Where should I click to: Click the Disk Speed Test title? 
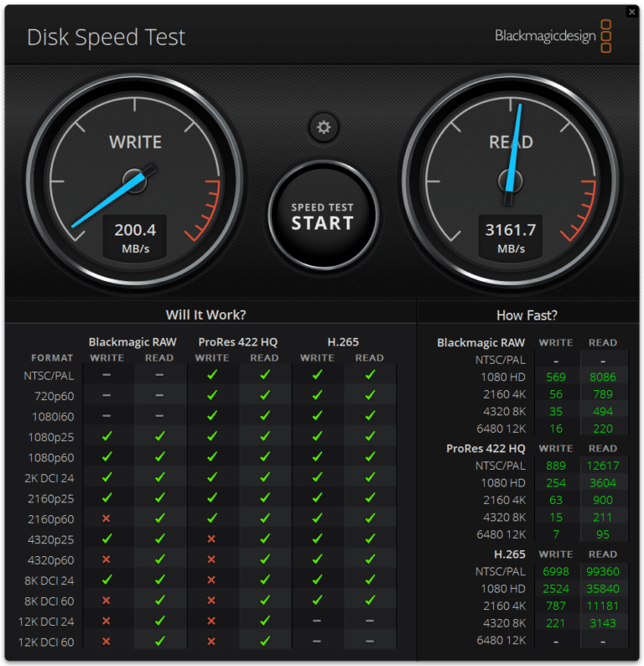click(106, 38)
